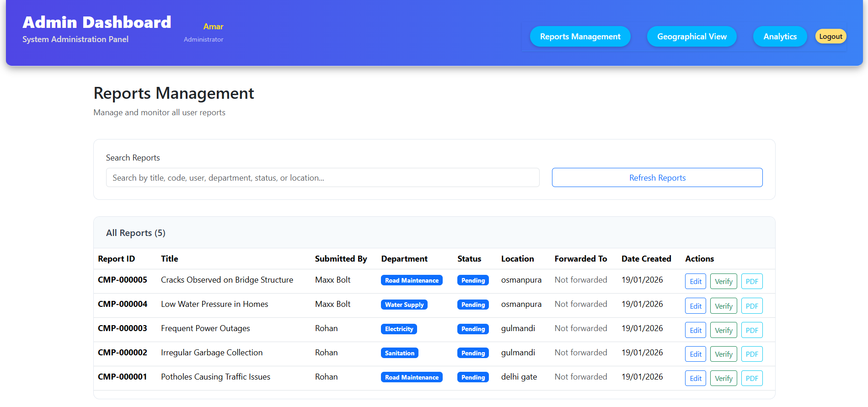
Task: Click the Electricity department badge
Action: pos(399,329)
